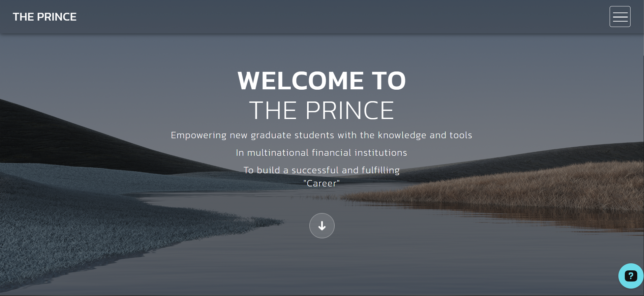The image size is (644, 296).
Task: Click "In multinational financial institutions" text
Action: 321,153
